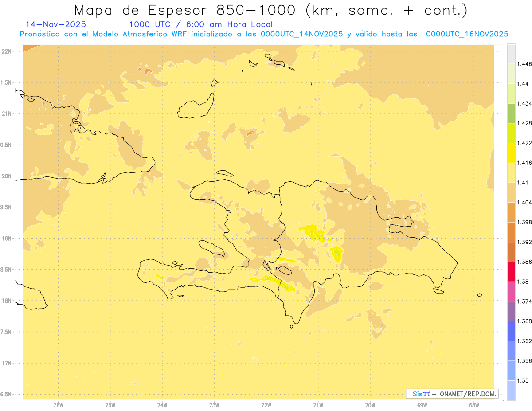Click the 1.392 colorbar label

click(x=524, y=242)
